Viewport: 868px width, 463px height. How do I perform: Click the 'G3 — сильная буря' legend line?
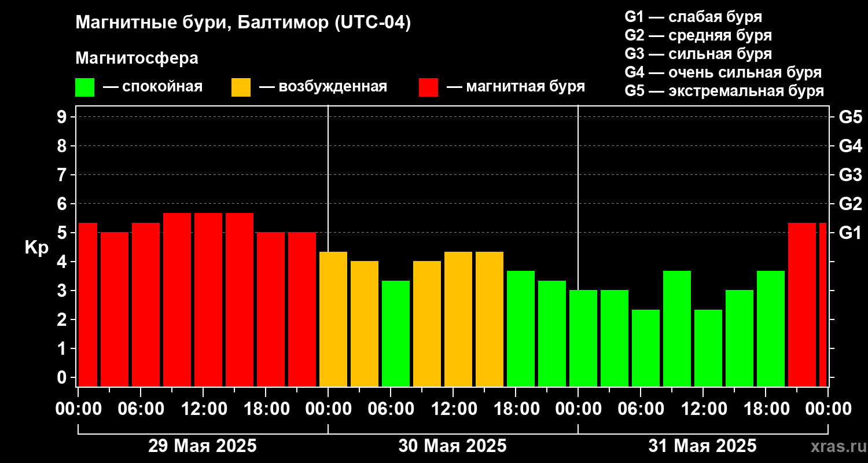point(698,54)
